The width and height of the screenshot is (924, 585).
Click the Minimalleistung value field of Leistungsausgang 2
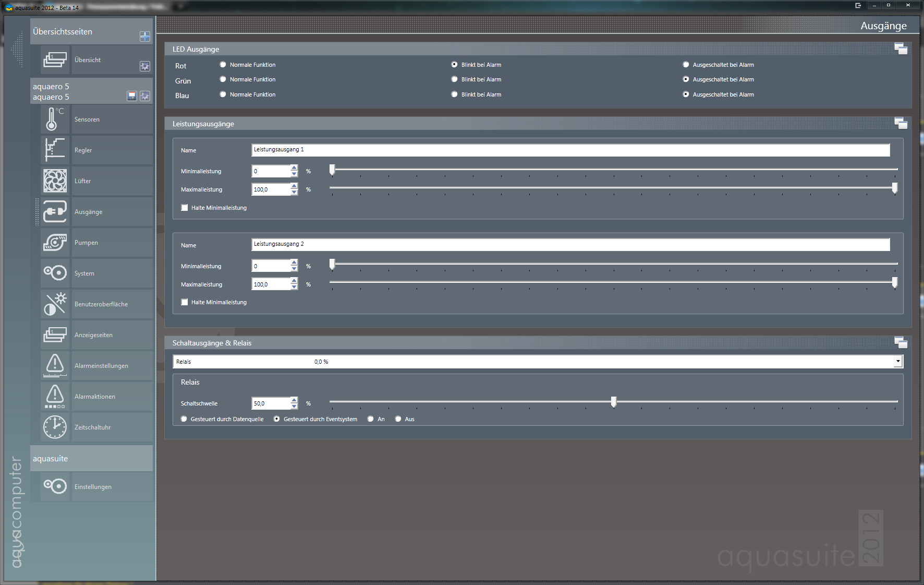(271, 266)
